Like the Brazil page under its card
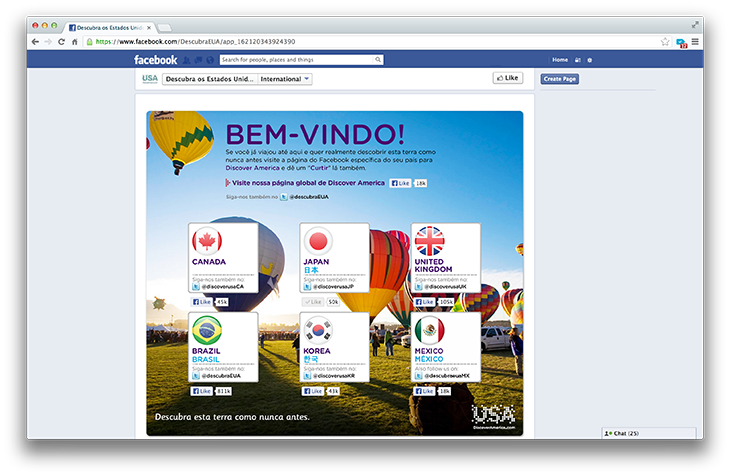 [201, 392]
